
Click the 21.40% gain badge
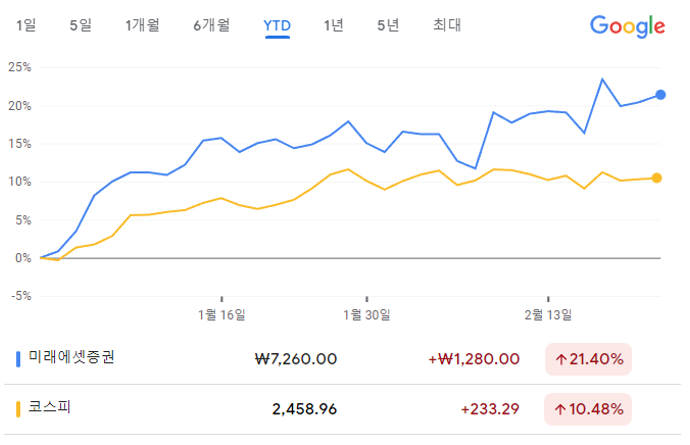click(588, 358)
